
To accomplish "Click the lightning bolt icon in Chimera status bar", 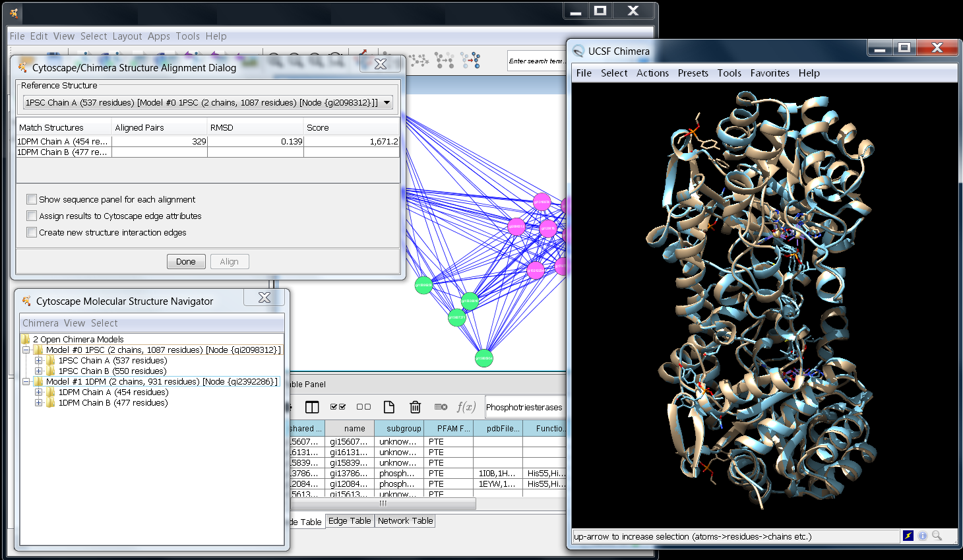I will 908,536.
